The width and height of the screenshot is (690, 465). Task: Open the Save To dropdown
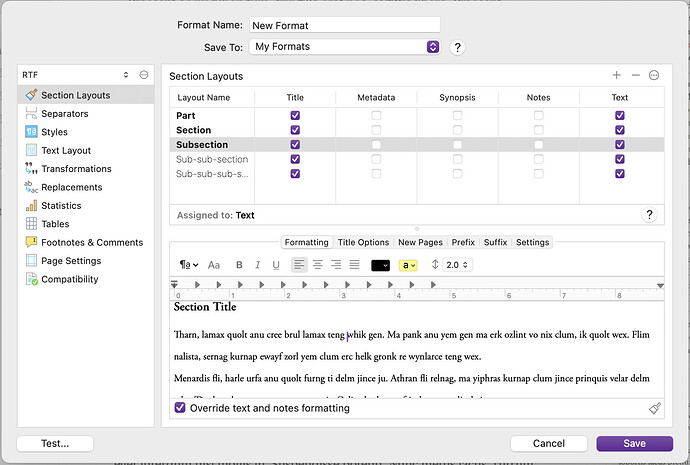345,47
